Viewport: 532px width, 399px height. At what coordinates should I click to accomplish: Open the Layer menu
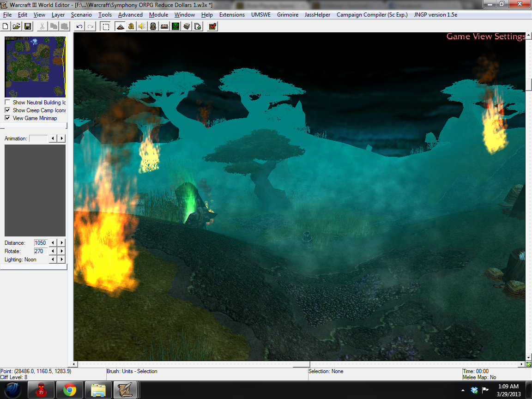pyautogui.click(x=58, y=15)
